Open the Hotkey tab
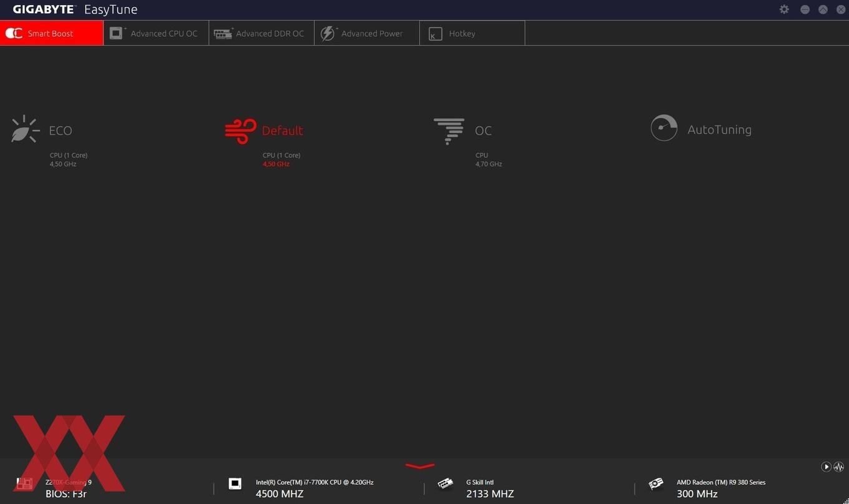This screenshot has width=849, height=504. pos(473,33)
